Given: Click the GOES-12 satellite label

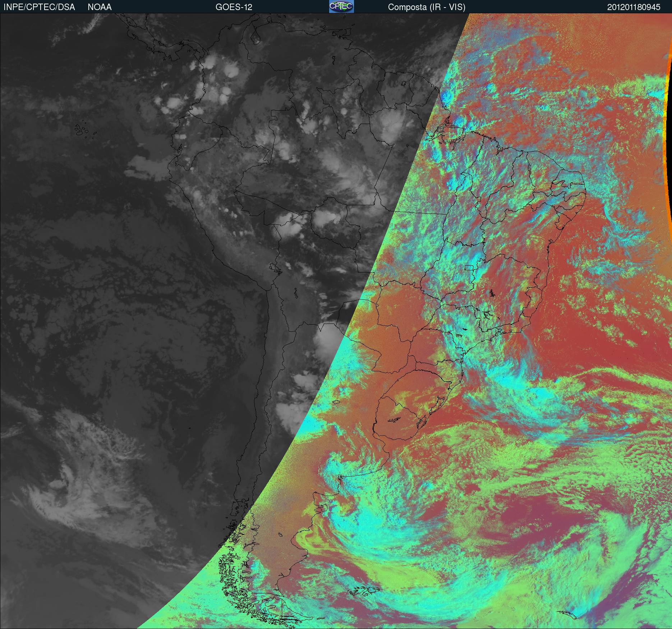Looking at the screenshot, I should click(234, 7).
